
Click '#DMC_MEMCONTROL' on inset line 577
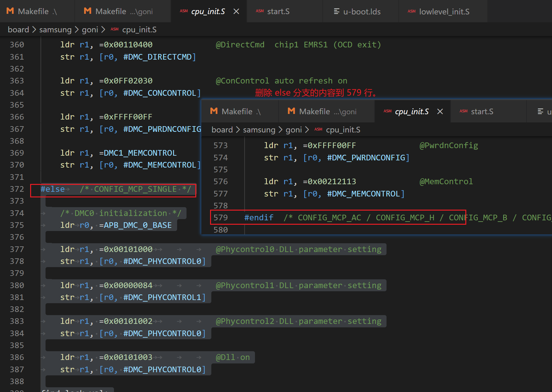pos(364,194)
